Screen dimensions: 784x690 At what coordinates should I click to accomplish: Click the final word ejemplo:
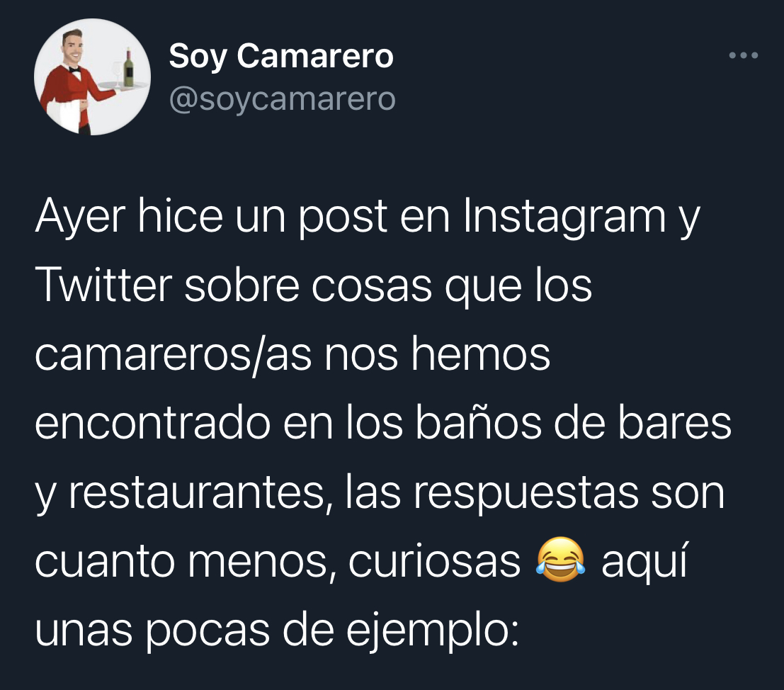tap(433, 631)
